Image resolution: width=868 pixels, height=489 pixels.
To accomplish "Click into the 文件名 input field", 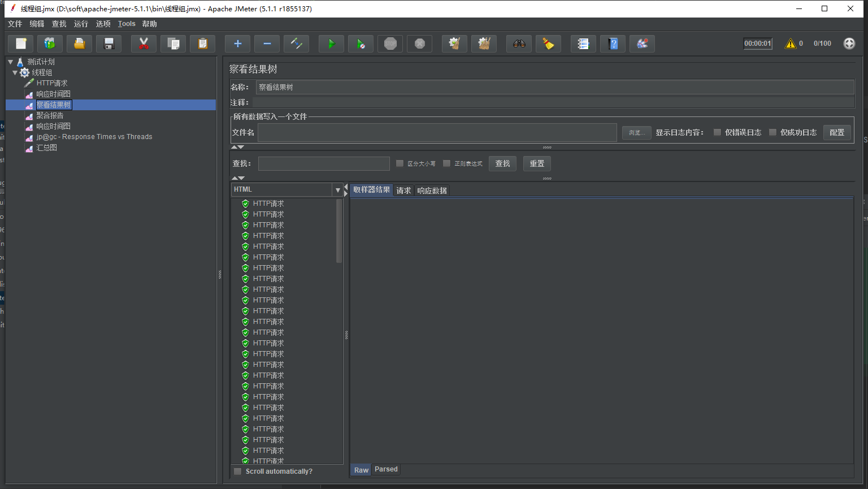I will click(437, 132).
